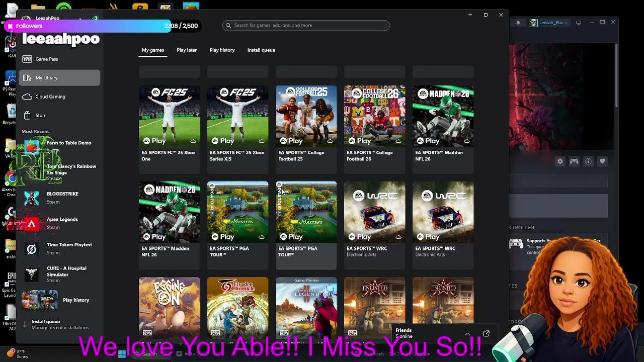
Task: Open the Eiyuden Chronicle game thumbnail
Action: pyautogui.click(x=237, y=307)
